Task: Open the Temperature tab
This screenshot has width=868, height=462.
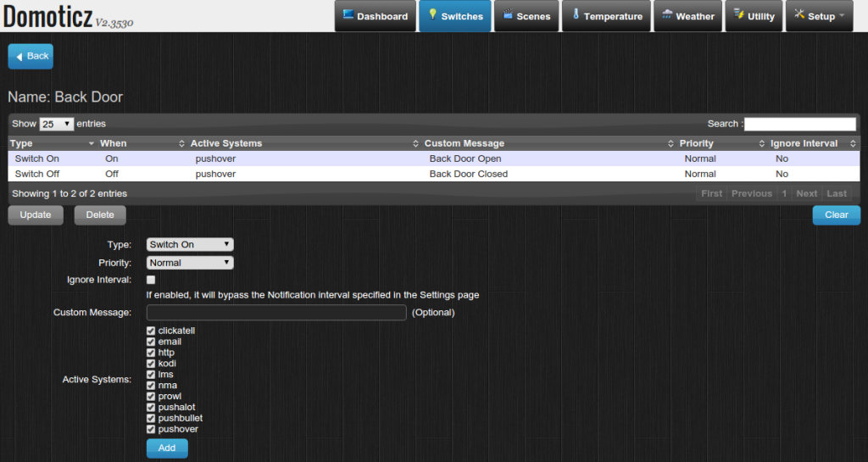Action: pyautogui.click(x=607, y=16)
